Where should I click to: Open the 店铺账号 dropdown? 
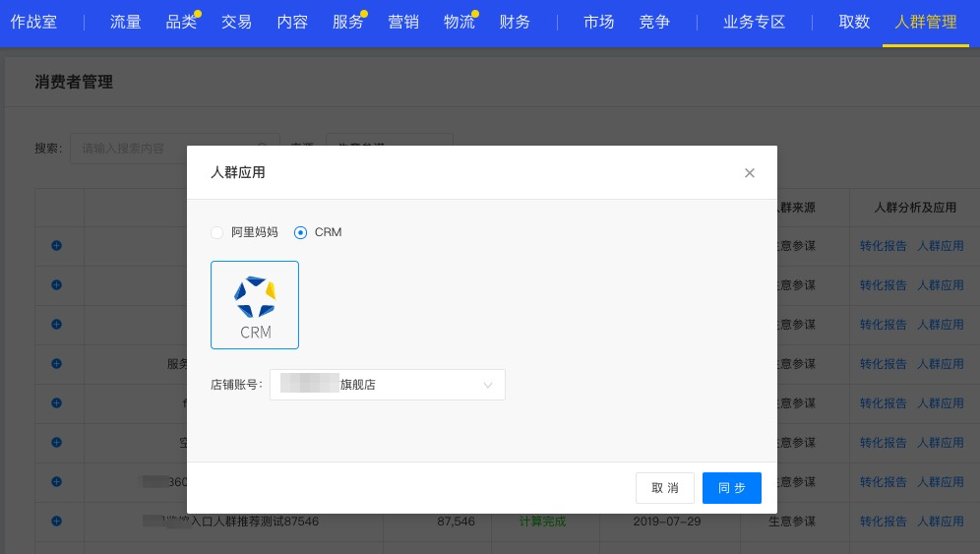click(388, 385)
